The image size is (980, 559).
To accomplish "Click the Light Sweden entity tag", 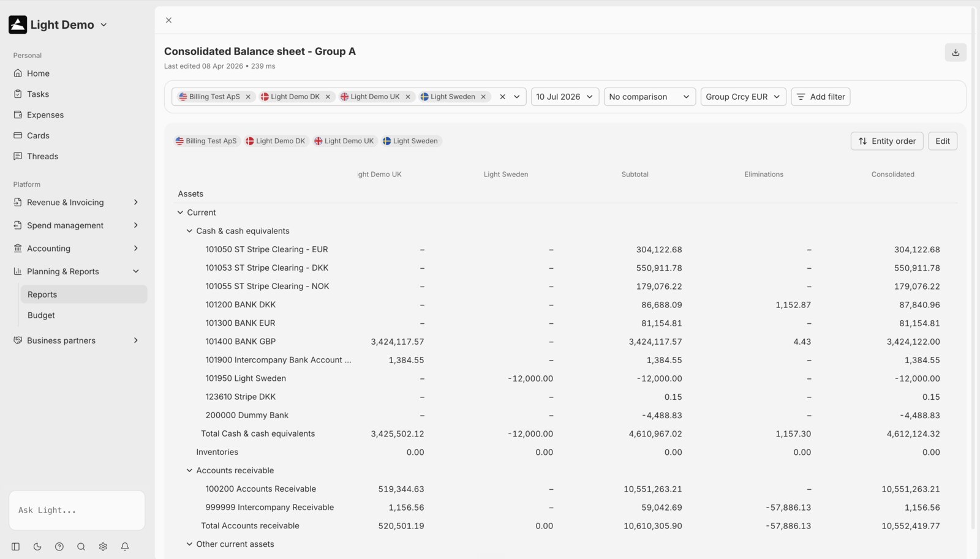I will [411, 141].
